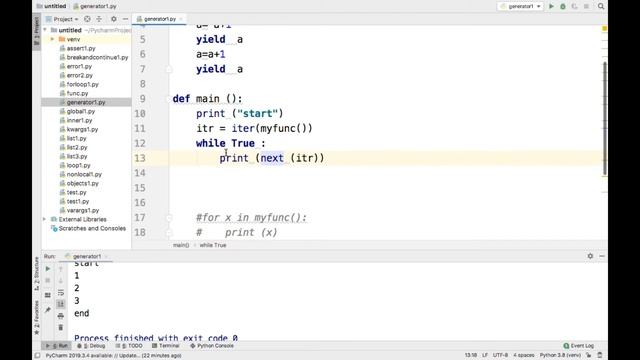Click the stop icon in the Run panel

[48, 281]
